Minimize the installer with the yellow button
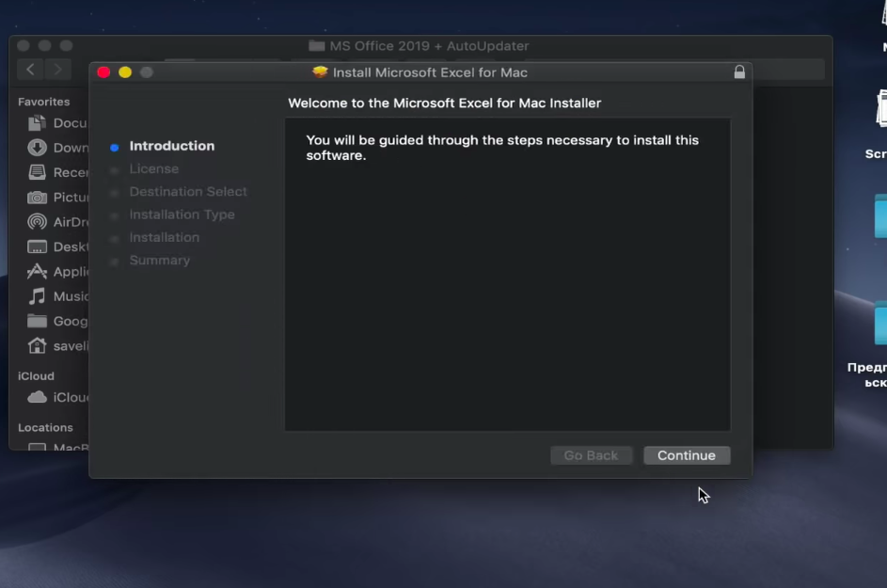Screen dimensions: 887x588 coord(125,72)
